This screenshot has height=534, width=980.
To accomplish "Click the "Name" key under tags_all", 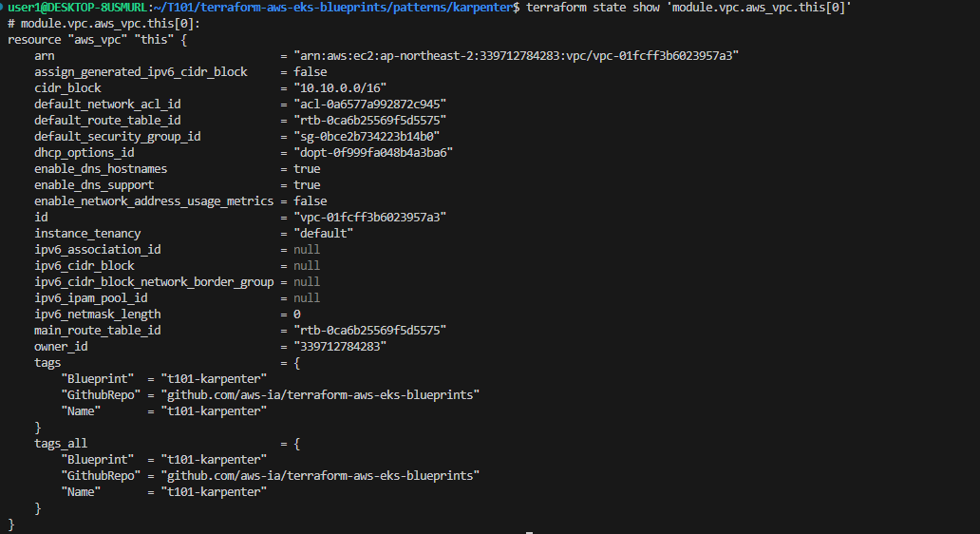I will point(81,492).
